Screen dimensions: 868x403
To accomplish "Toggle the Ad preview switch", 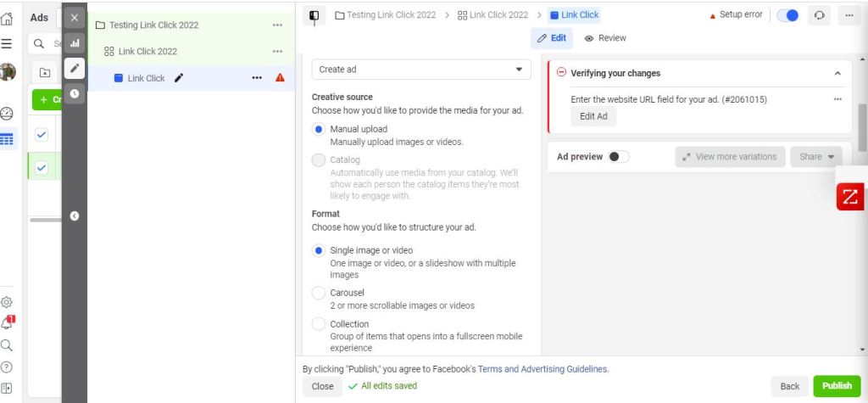I will (618, 157).
